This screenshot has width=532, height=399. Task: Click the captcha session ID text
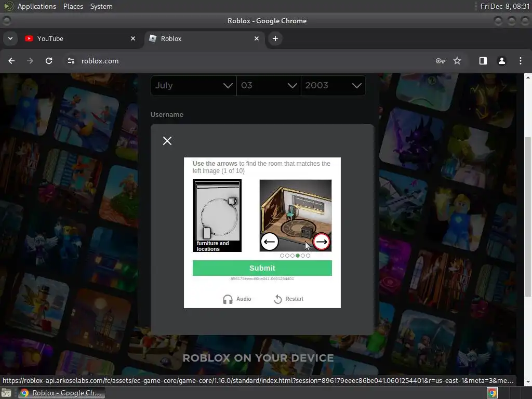point(262,278)
